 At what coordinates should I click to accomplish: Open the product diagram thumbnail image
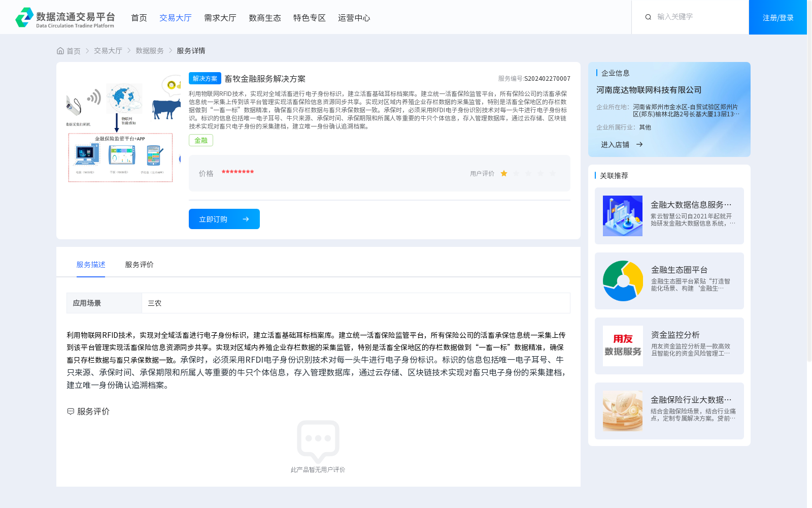123,128
